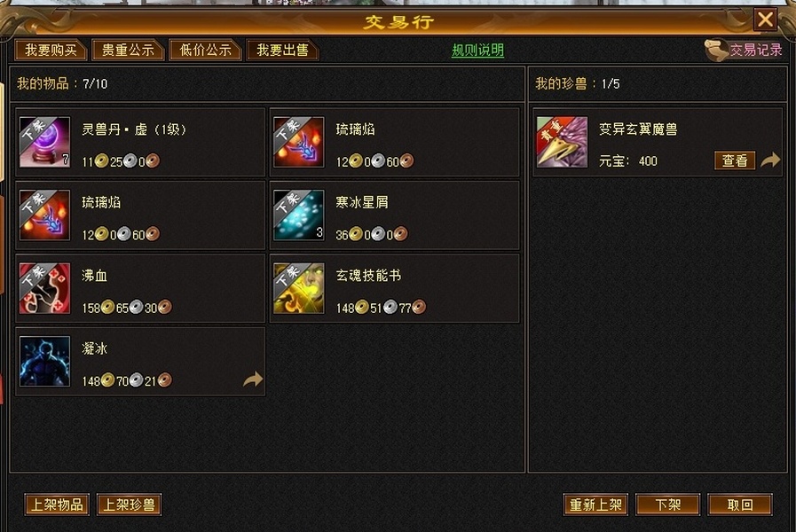
Task: Click the 上架珍兽 button
Action: click(x=129, y=505)
